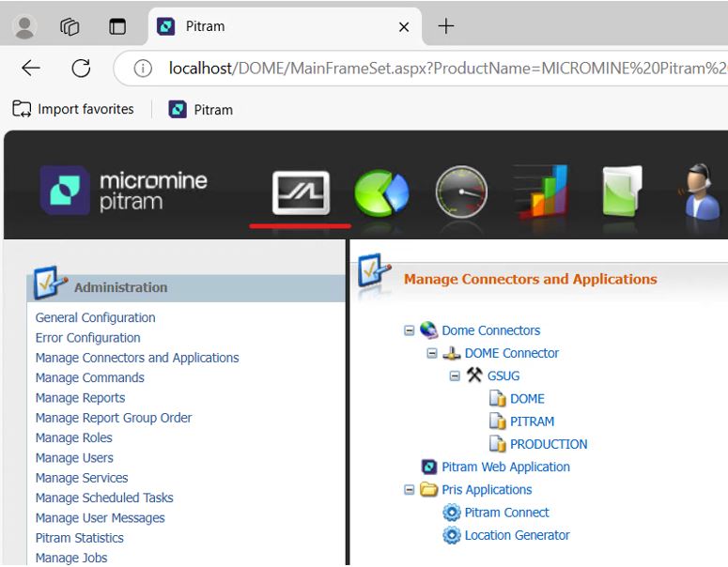Image resolution: width=728 pixels, height=567 pixels.
Task: Click the green pie chart toolbar icon
Action: (x=381, y=192)
